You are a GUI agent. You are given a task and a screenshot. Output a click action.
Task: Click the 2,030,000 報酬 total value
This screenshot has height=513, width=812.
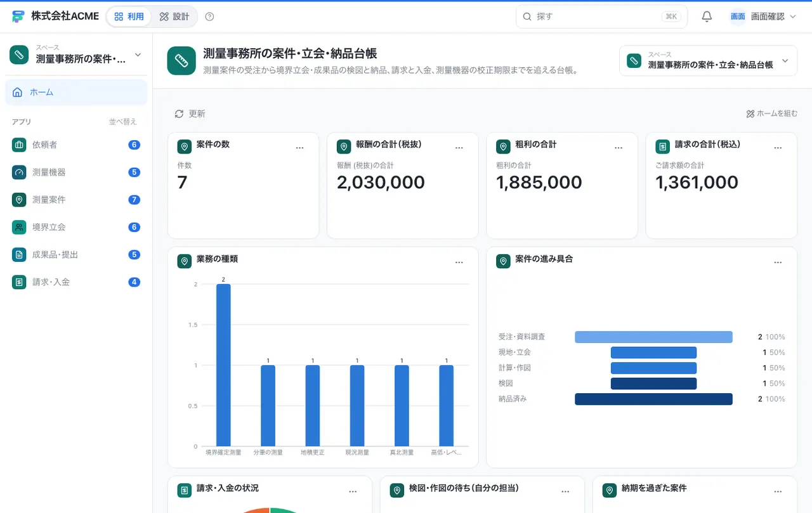381,183
